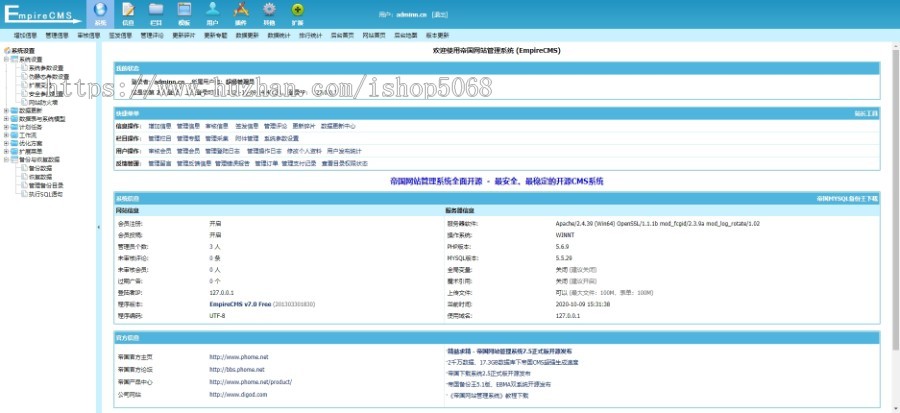Image resolution: width=900 pixels, height=413 pixels.
Task: Select 版本更新 in the top submenu bar
Action: (x=437, y=36)
